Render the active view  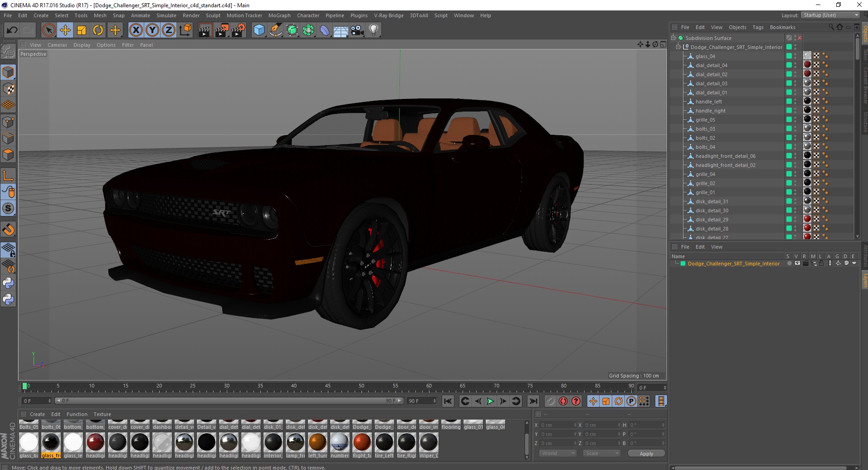point(205,30)
